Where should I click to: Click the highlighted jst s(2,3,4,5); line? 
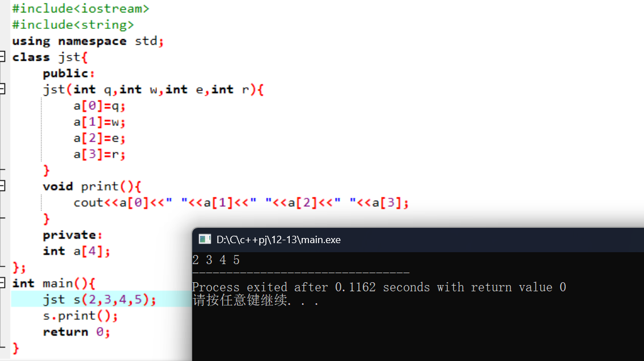pos(99,299)
